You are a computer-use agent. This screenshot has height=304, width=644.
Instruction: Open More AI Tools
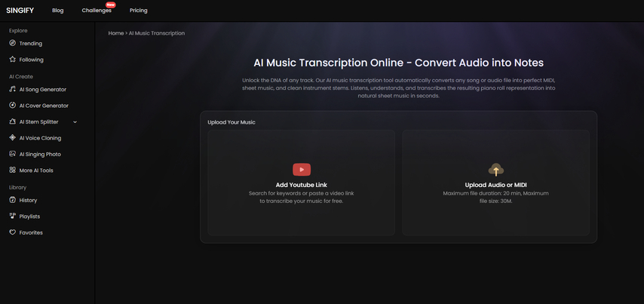click(x=36, y=170)
